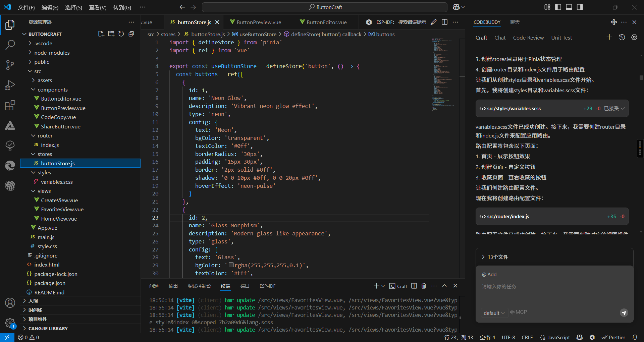Open the color swatch for rgba bgColor

[231, 265]
